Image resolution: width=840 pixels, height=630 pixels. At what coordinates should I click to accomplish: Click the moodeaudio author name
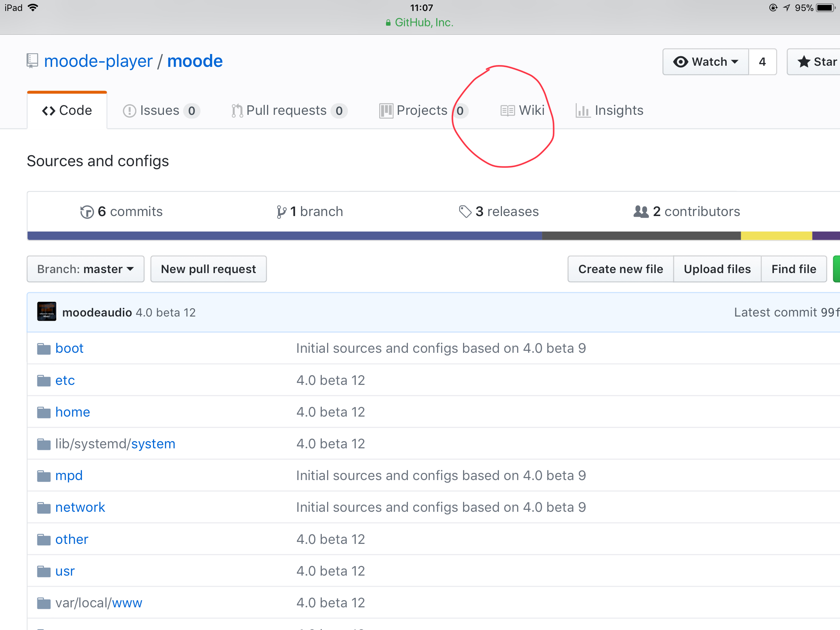click(x=97, y=312)
